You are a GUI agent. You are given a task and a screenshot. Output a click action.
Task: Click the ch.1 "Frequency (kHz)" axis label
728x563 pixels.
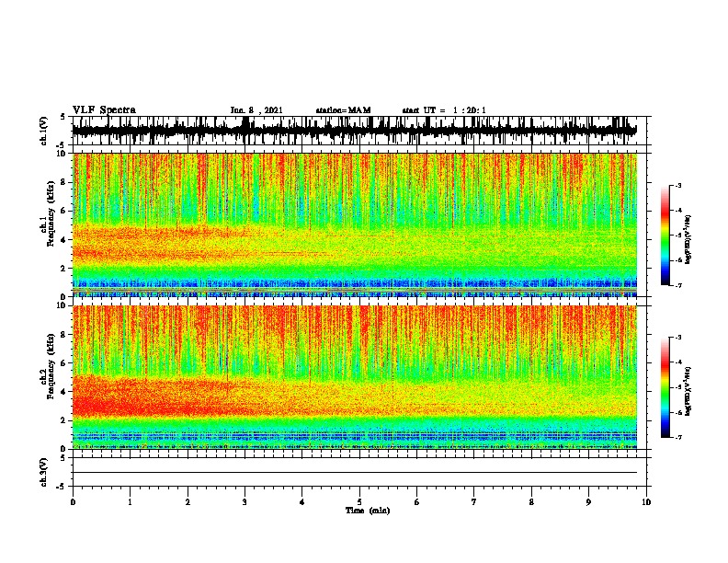tap(51, 213)
